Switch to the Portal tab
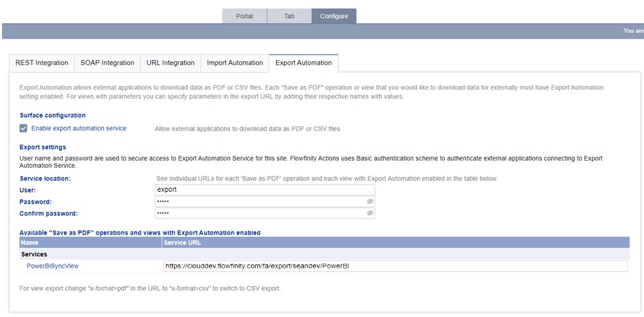 click(244, 16)
